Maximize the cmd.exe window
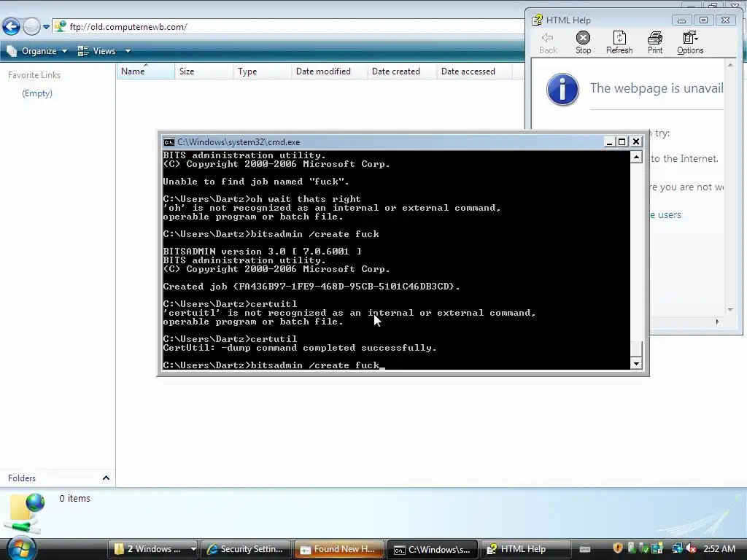 tap(622, 142)
